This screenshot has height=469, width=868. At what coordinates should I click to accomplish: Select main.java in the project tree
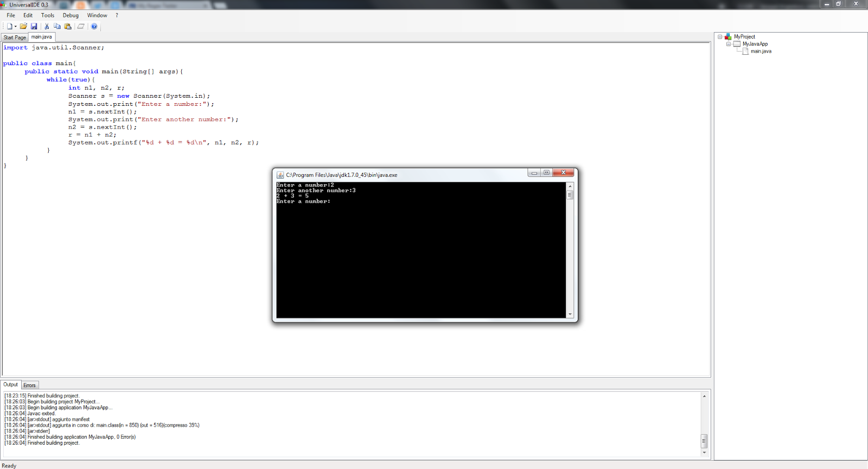761,51
